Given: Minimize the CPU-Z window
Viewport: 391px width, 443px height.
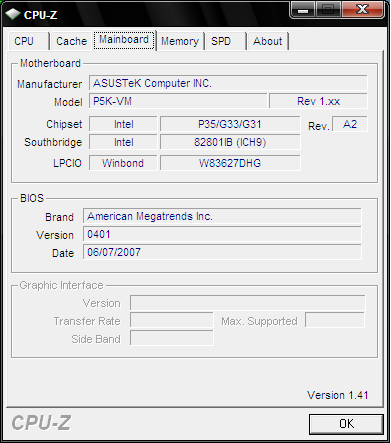Looking at the screenshot, I should click(x=303, y=10).
